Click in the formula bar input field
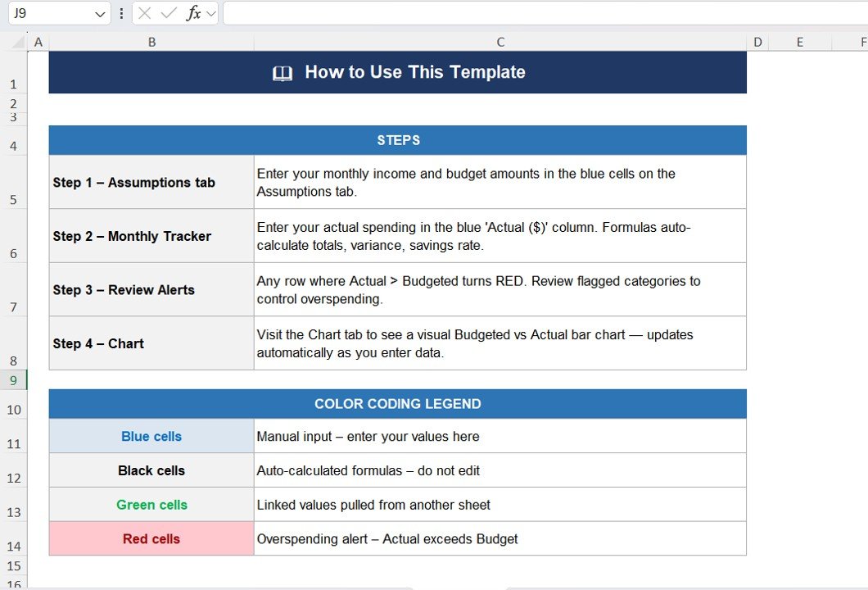 [540, 13]
